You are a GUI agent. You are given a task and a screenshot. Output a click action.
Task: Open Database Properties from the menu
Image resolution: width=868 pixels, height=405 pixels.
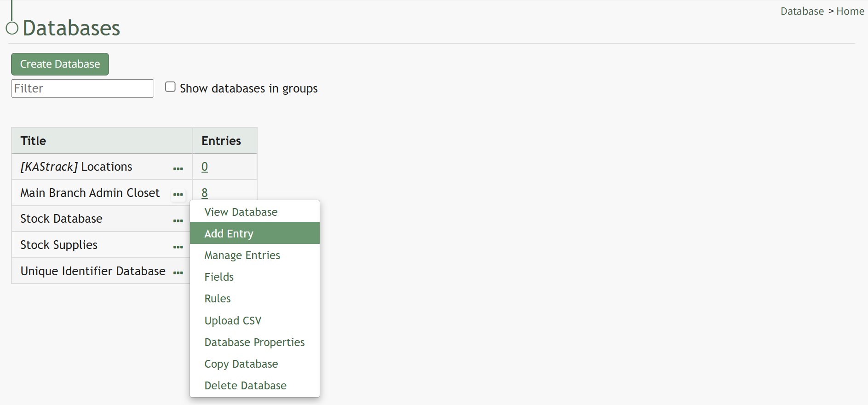click(x=255, y=342)
